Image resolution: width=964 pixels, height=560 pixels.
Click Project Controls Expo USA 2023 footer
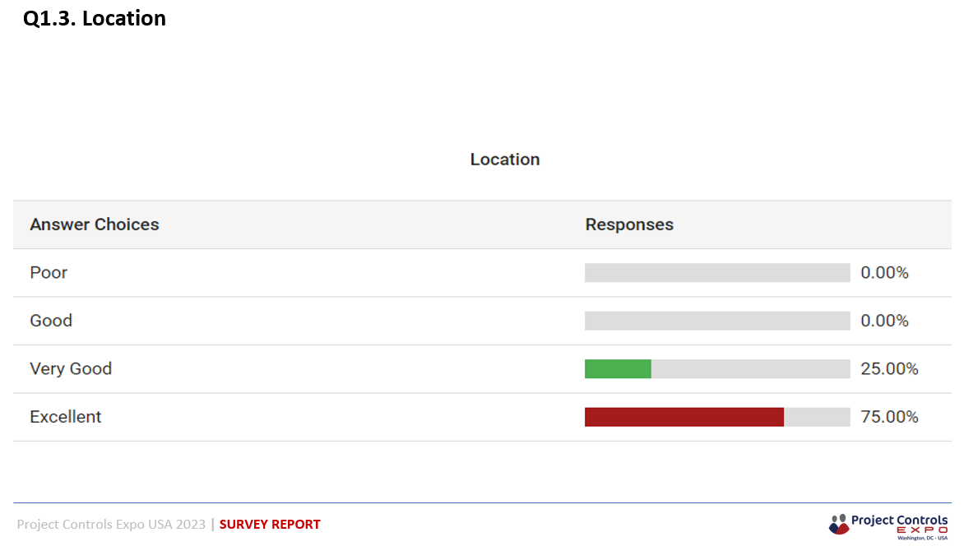(x=111, y=525)
